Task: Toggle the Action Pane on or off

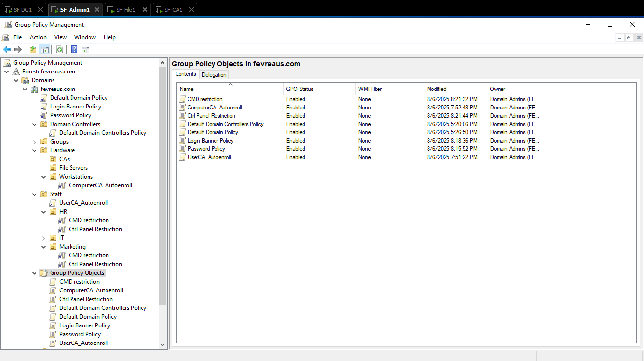Action: pyautogui.click(x=86, y=49)
